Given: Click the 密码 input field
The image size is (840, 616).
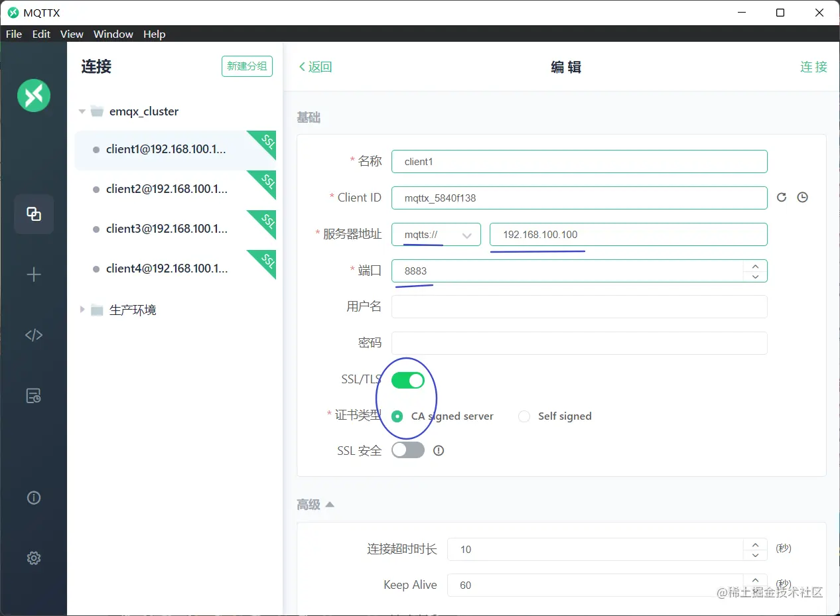Looking at the screenshot, I should (579, 343).
